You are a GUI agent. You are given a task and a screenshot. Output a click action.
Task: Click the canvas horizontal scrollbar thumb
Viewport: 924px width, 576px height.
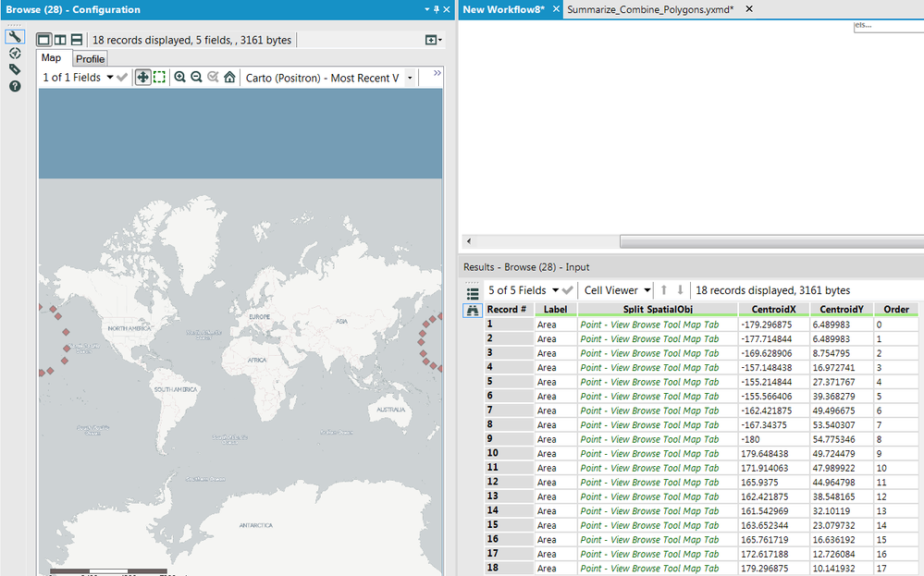point(771,241)
